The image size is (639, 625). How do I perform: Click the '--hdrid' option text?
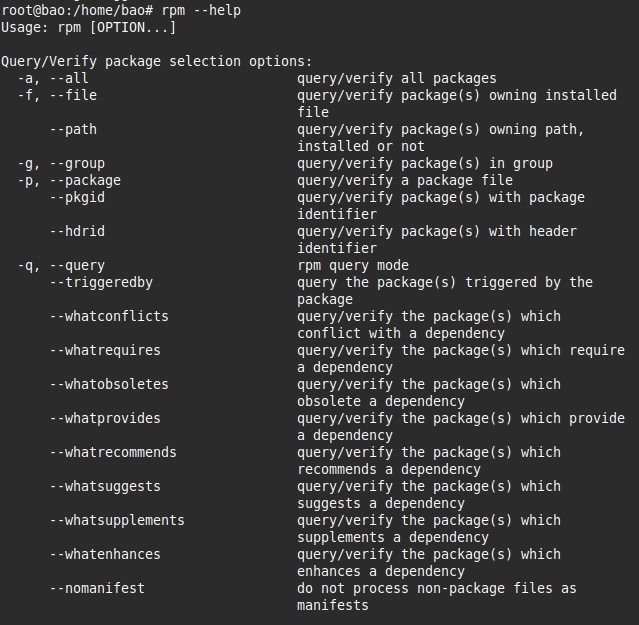tap(77, 231)
